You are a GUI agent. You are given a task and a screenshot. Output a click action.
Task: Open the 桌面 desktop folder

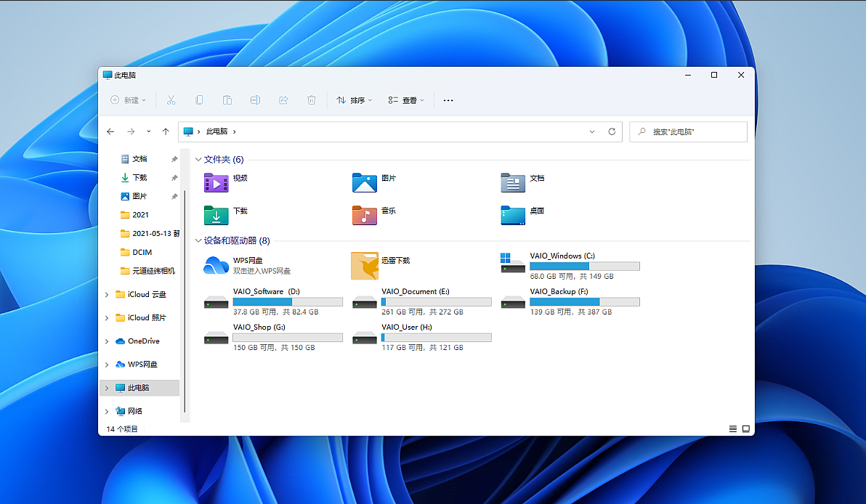pyautogui.click(x=523, y=215)
